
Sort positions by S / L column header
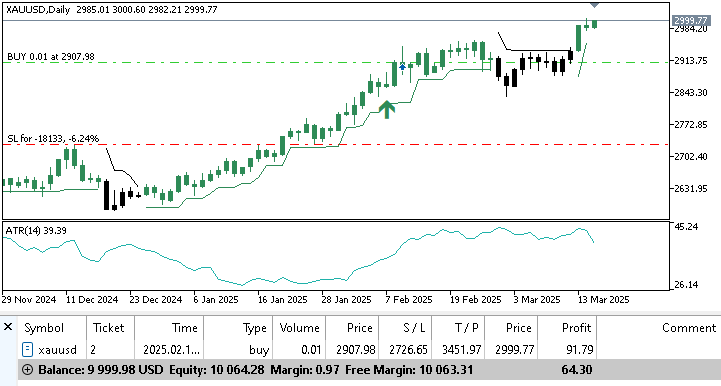pos(414,328)
